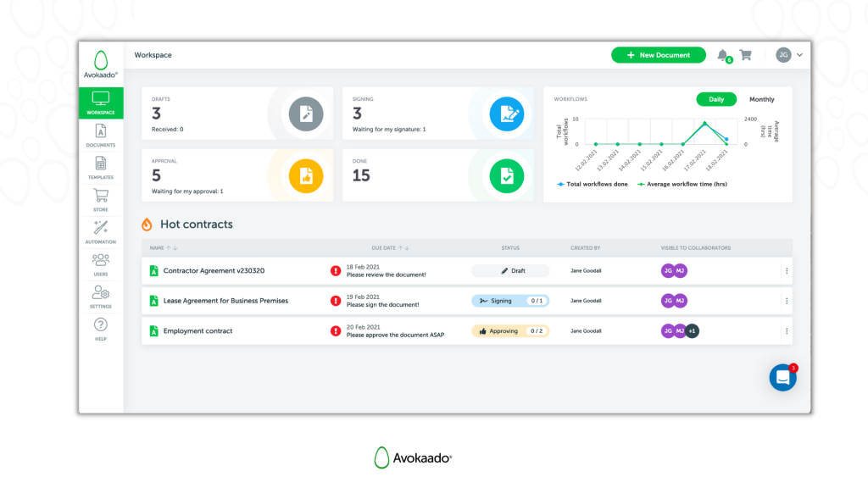Open the notifications bell
868x488 pixels.
(723, 54)
